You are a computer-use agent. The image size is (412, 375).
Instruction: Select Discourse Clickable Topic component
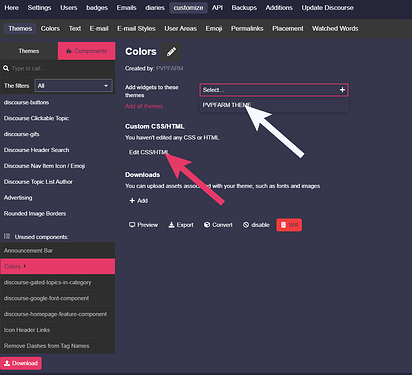tap(58, 118)
